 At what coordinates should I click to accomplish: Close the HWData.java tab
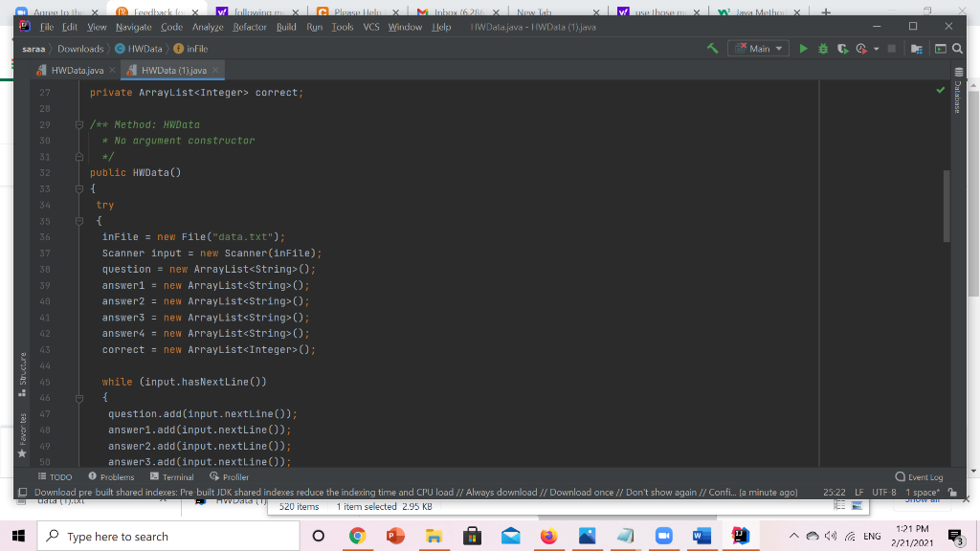click(x=112, y=70)
